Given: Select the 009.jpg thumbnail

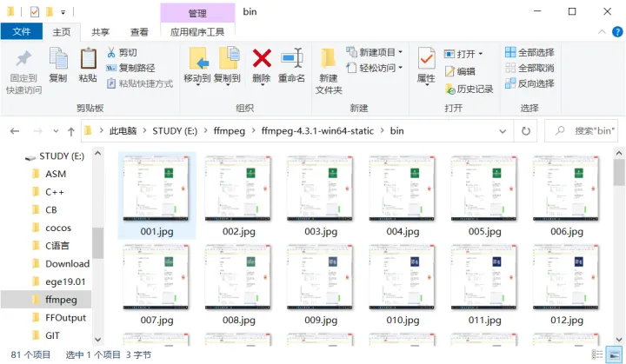Looking at the screenshot, I should click(x=320, y=284).
